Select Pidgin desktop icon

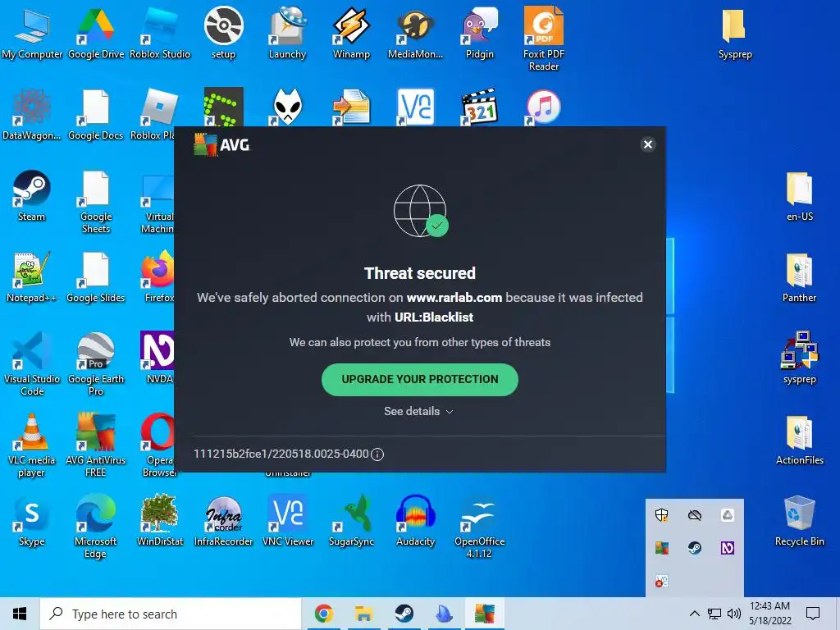tap(479, 33)
